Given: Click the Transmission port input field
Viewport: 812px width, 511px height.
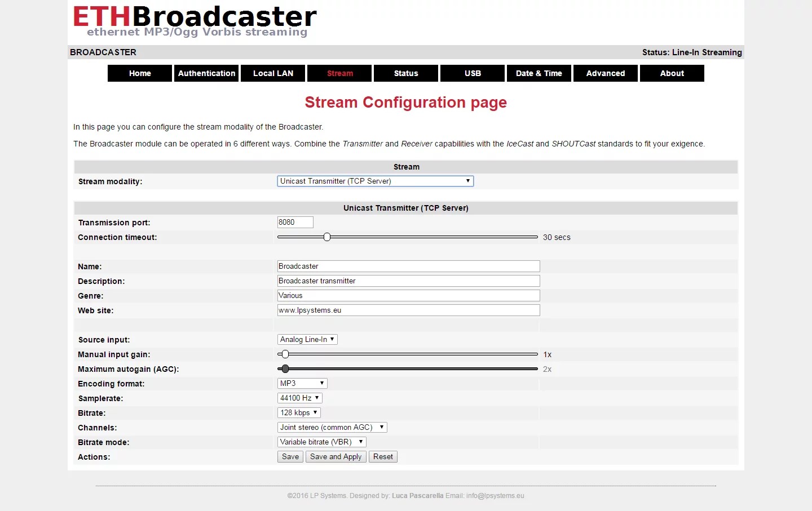Looking at the screenshot, I should tap(295, 223).
